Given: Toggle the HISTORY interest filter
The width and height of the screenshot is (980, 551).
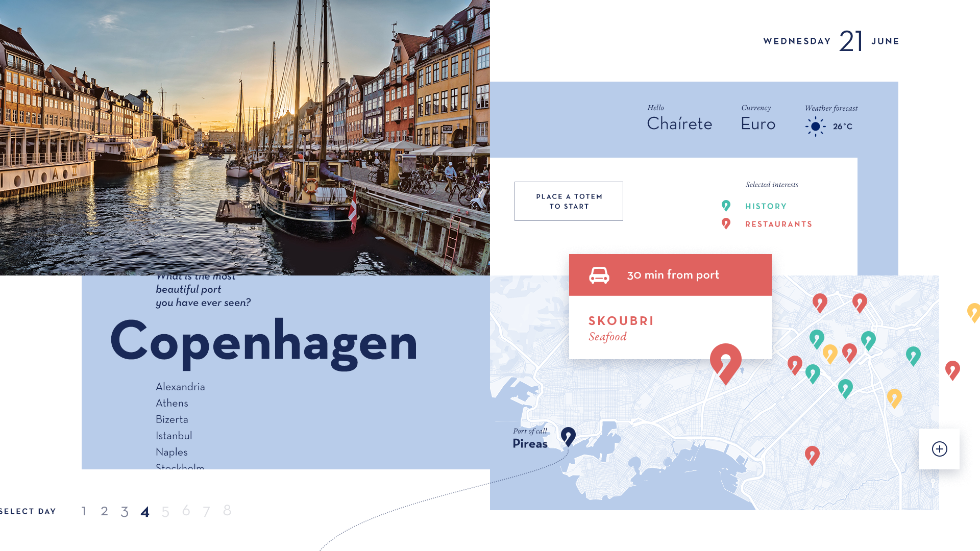Looking at the screenshot, I should click(x=766, y=206).
